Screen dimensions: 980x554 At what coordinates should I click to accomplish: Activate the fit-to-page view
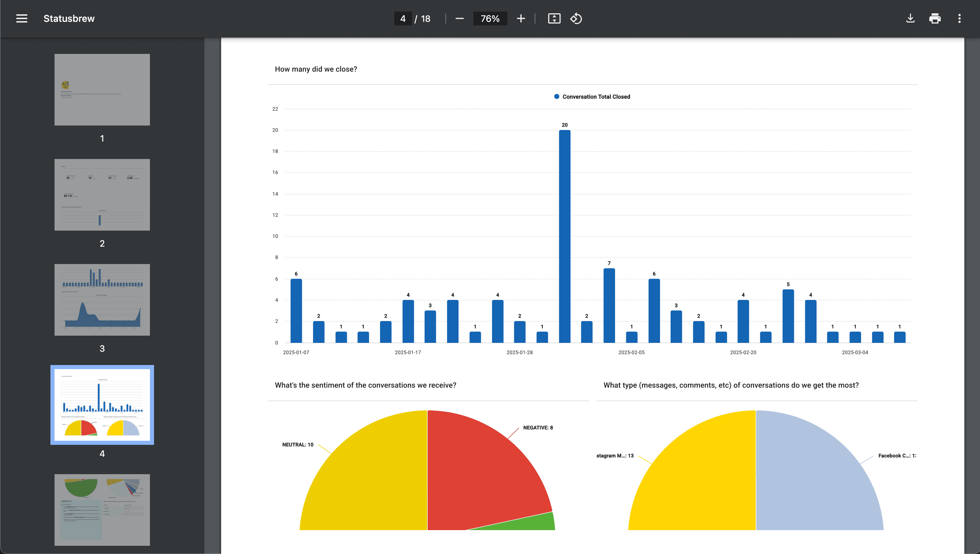554,18
